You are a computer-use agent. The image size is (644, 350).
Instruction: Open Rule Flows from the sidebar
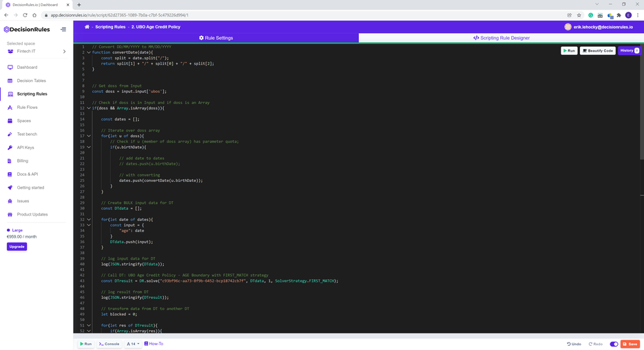[x=27, y=107]
